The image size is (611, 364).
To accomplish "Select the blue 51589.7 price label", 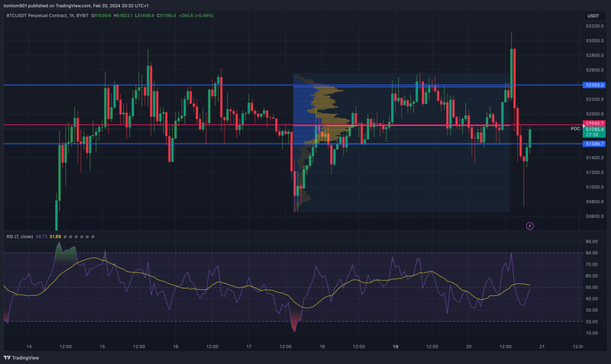I will click(x=594, y=143).
